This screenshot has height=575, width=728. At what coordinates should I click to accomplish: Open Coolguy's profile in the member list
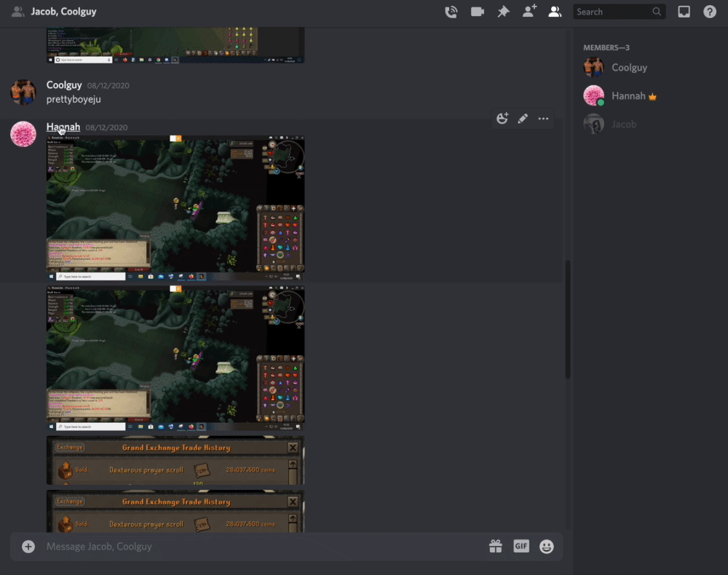point(648,68)
